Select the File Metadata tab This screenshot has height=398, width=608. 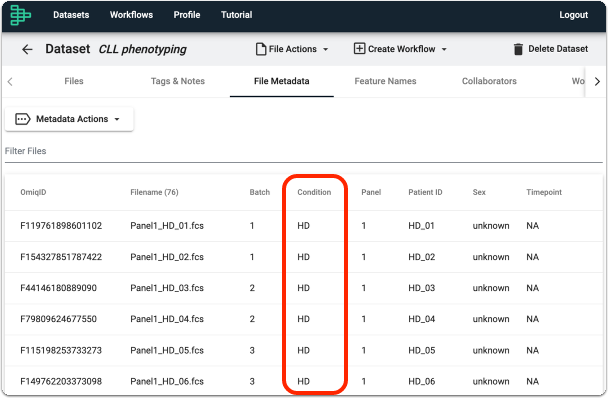[x=282, y=81]
